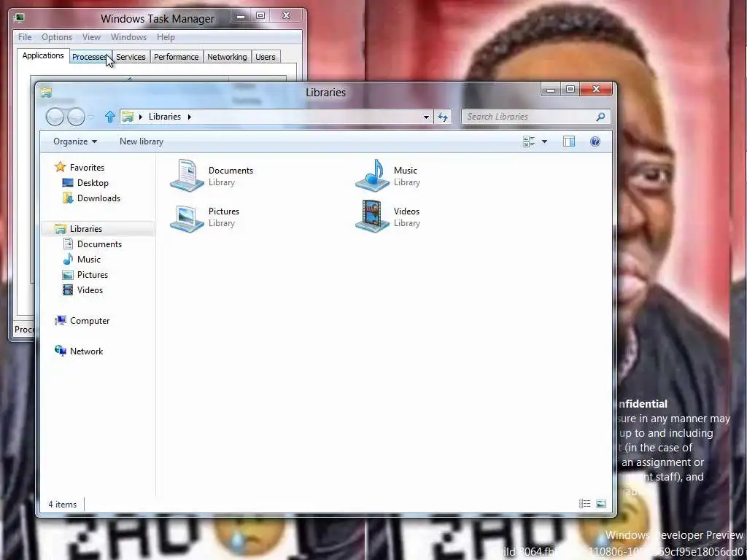Click the Downloads folder icon in sidebar
This screenshot has width=747, height=560.
68,198
